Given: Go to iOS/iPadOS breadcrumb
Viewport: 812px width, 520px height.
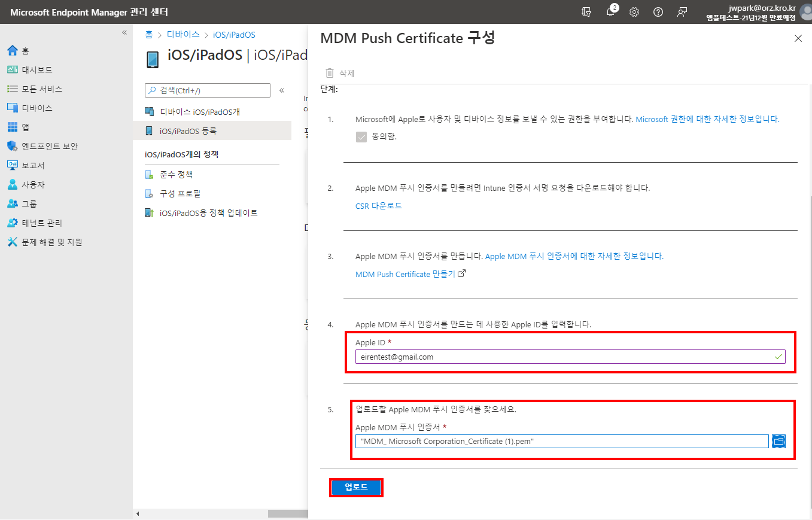Looking at the screenshot, I should point(235,35).
